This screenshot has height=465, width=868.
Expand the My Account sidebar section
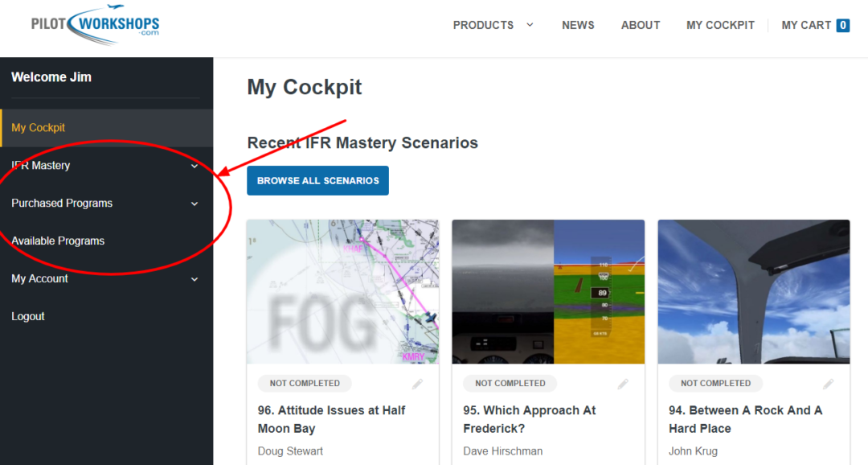click(x=194, y=279)
